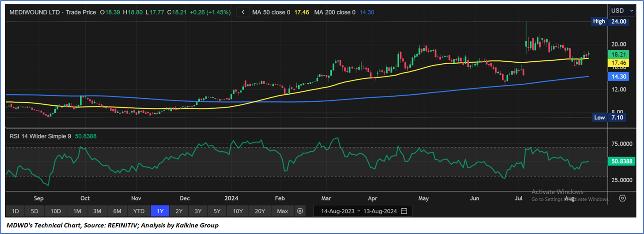Open the calendar date picker icon
Viewport: 644px width, 234px height.
[404, 211]
